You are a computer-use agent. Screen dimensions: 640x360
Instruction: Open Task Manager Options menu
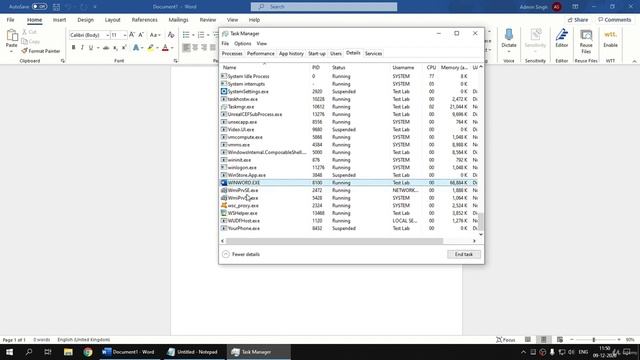click(x=242, y=43)
